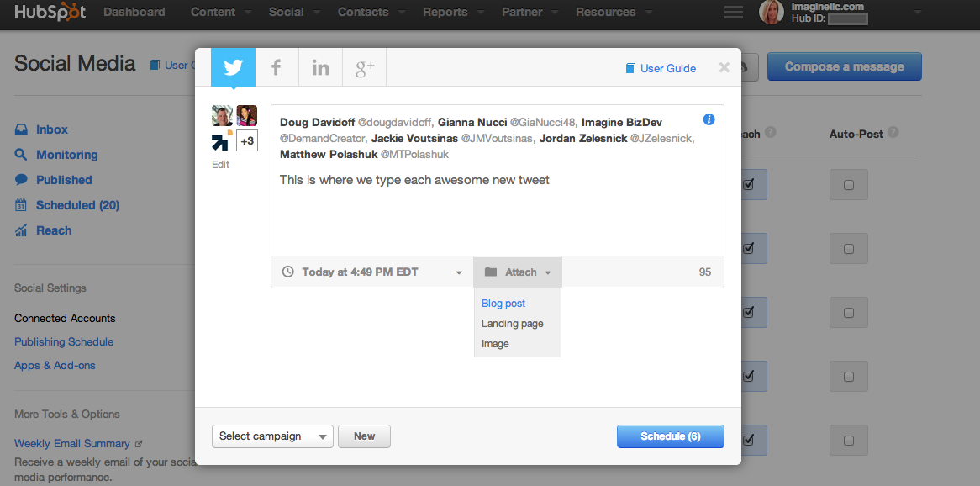Click Edit under the account avatars
This screenshot has width=980, height=486.
click(x=220, y=165)
